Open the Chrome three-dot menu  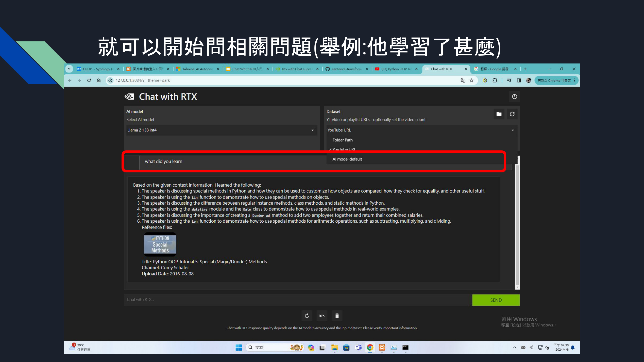[574, 80]
